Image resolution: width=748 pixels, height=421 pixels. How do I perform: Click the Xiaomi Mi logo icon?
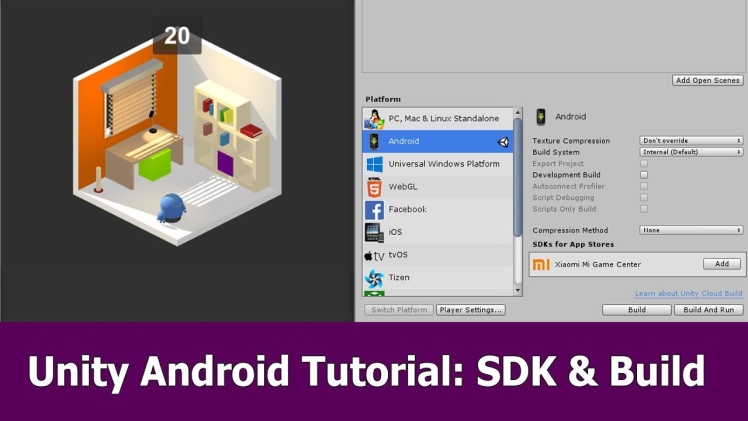[x=541, y=264]
